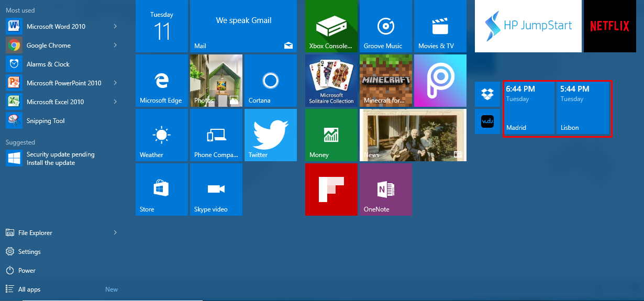Launch Microsoft Edge tile
644x301 pixels.
(x=162, y=81)
